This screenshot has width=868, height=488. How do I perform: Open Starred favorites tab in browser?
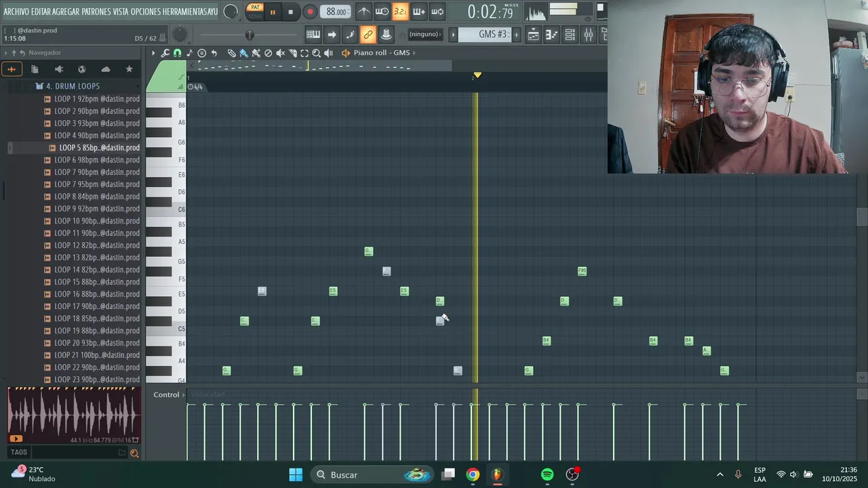129,69
